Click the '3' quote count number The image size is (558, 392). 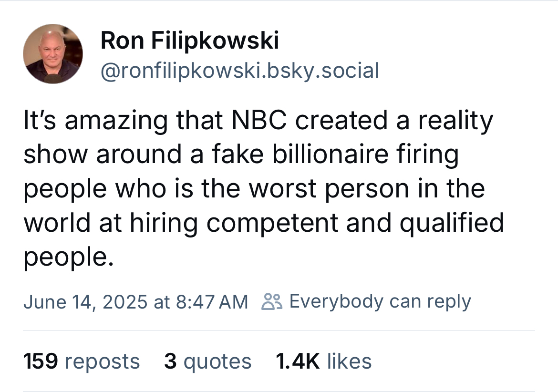pyautogui.click(x=170, y=361)
